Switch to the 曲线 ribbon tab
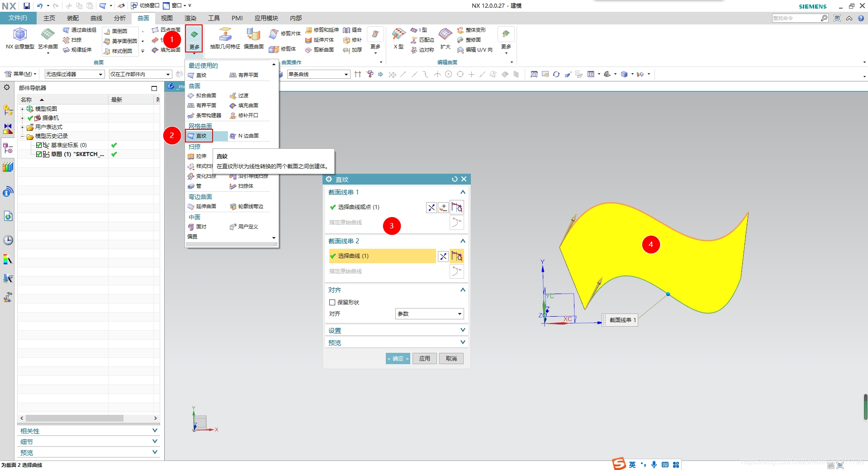This screenshot has width=868, height=470. point(96,18)
